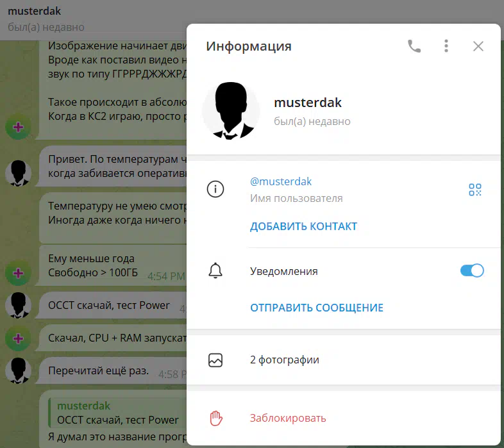
Task: Click the quoted musterdak reply preview
Action: [115, 413]
